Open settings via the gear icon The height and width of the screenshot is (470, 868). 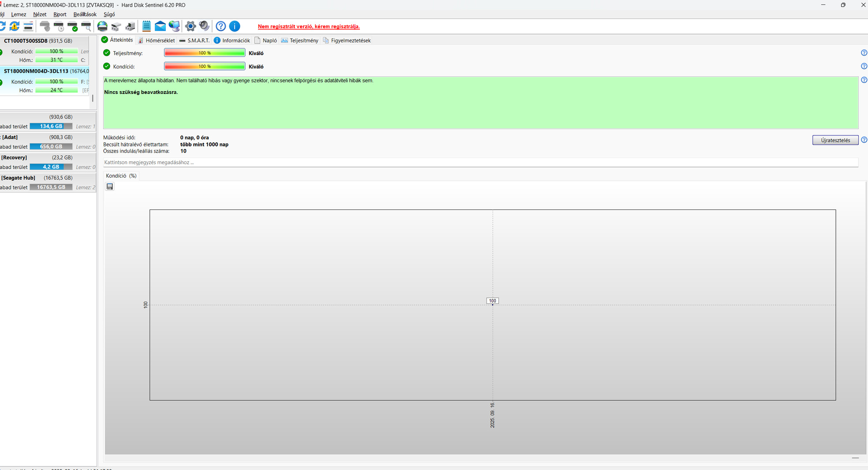(191, 26)
